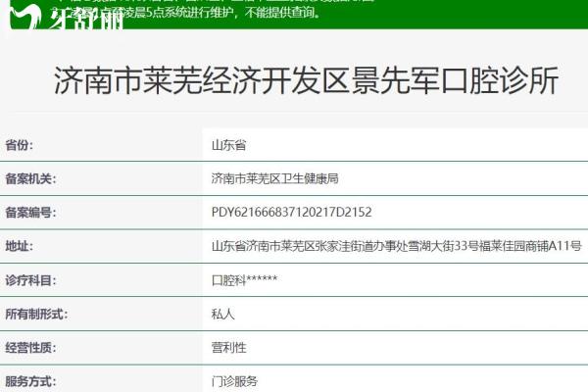Click the 私人 ownership value

point(222,315)
